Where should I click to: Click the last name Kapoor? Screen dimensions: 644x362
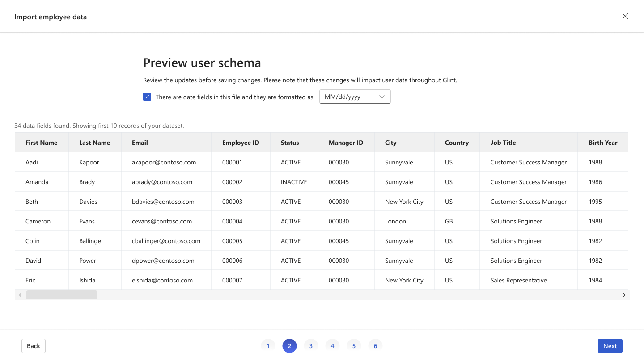point(89,162)
